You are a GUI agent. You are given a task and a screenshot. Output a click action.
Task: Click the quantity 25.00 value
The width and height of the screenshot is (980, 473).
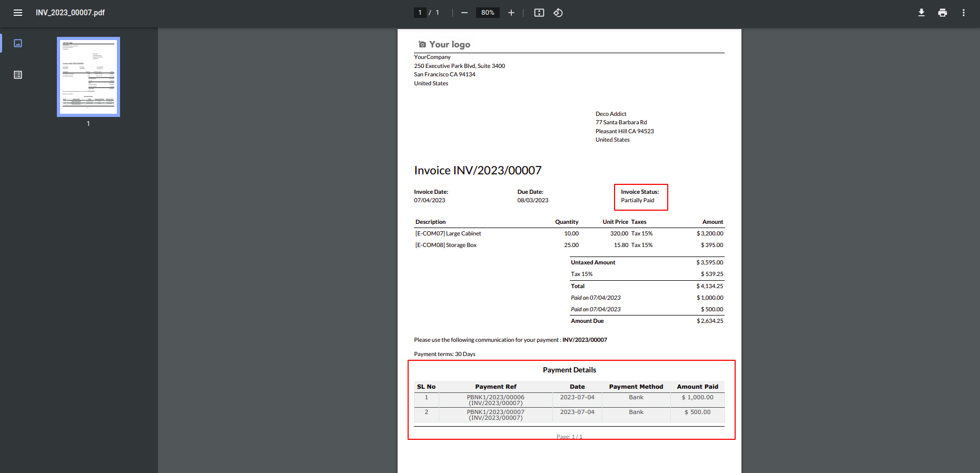(571, 245)
